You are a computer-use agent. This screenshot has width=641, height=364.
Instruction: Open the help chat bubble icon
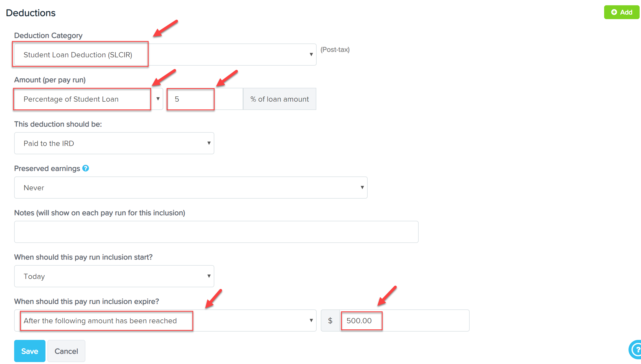tap(635, 350)
